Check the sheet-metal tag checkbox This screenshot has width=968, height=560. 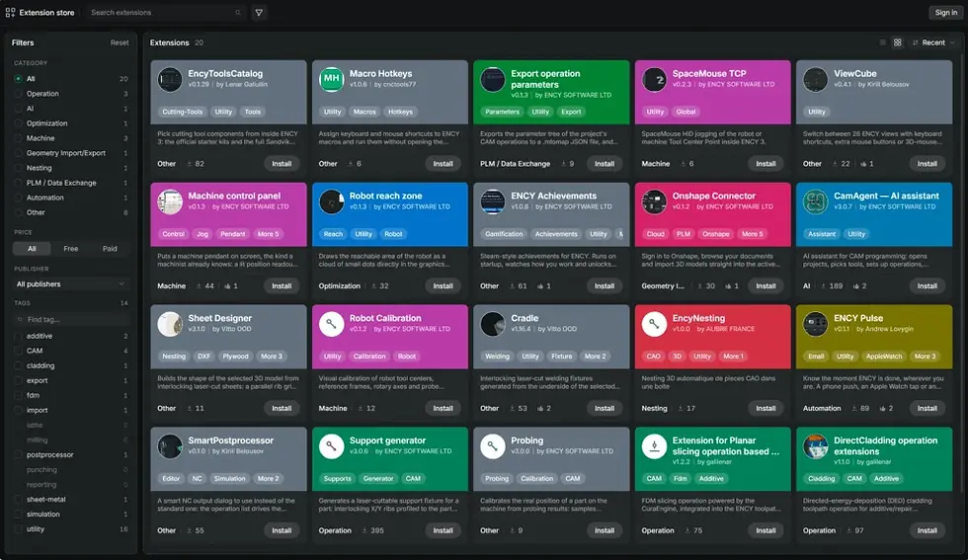pos(19,500)
